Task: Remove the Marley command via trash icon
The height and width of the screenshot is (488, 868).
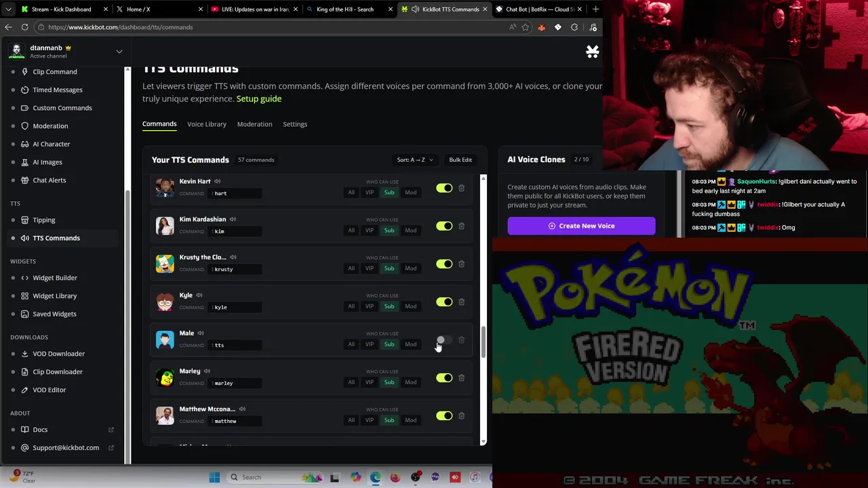Action: [x=461, y=378]
